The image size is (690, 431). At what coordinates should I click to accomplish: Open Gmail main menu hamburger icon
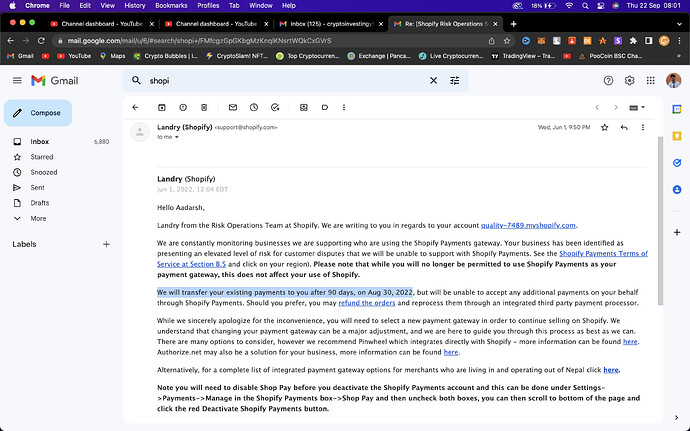click(17, 81)
